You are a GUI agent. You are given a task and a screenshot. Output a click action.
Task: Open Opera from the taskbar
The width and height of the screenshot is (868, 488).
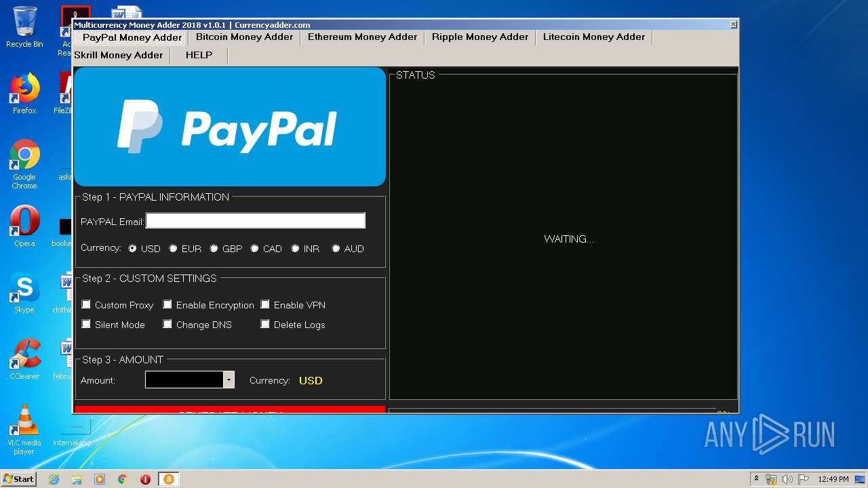145,479
